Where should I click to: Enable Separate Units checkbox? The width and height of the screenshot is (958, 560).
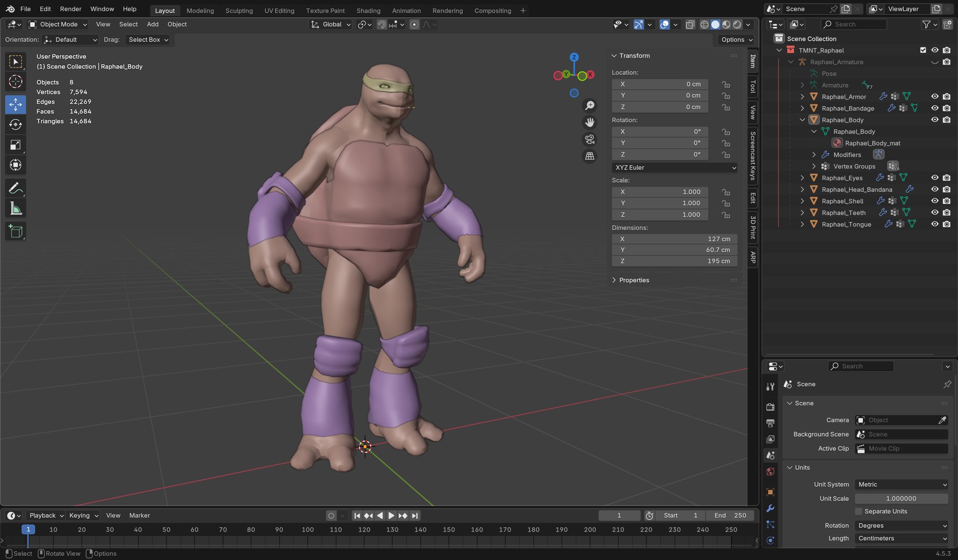coord(858,511)
